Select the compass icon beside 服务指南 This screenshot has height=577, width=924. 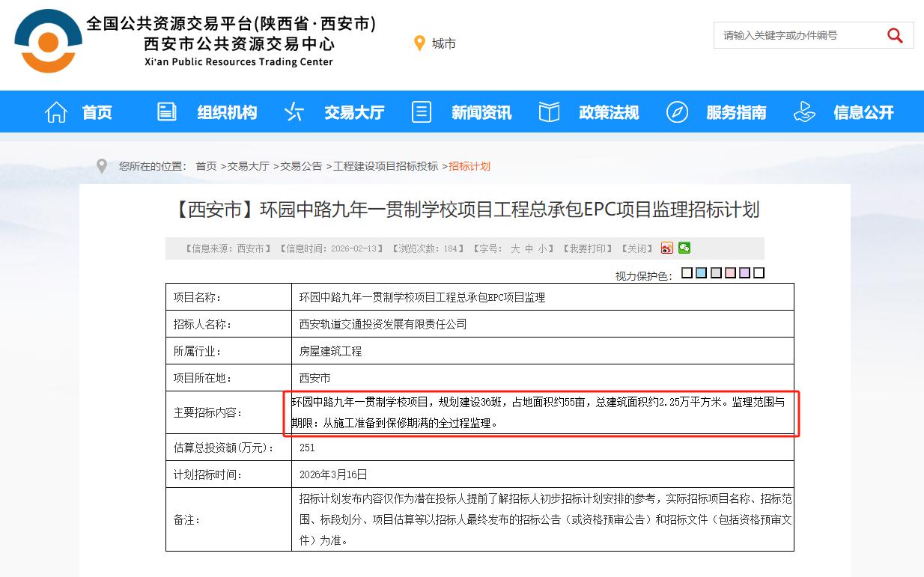[677, 111]
